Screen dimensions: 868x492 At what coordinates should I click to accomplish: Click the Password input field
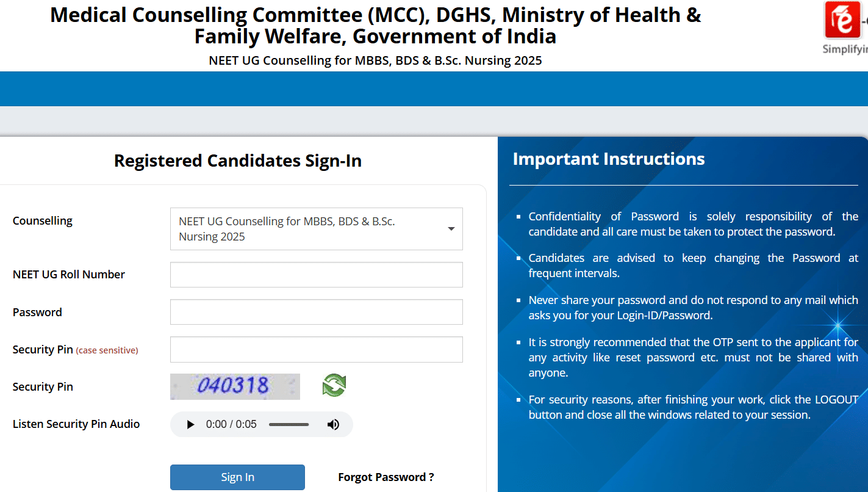click(316, 312)
